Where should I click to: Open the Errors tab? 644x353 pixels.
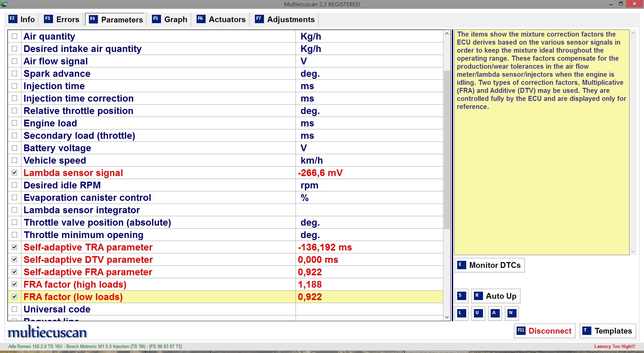coord(62,19)
